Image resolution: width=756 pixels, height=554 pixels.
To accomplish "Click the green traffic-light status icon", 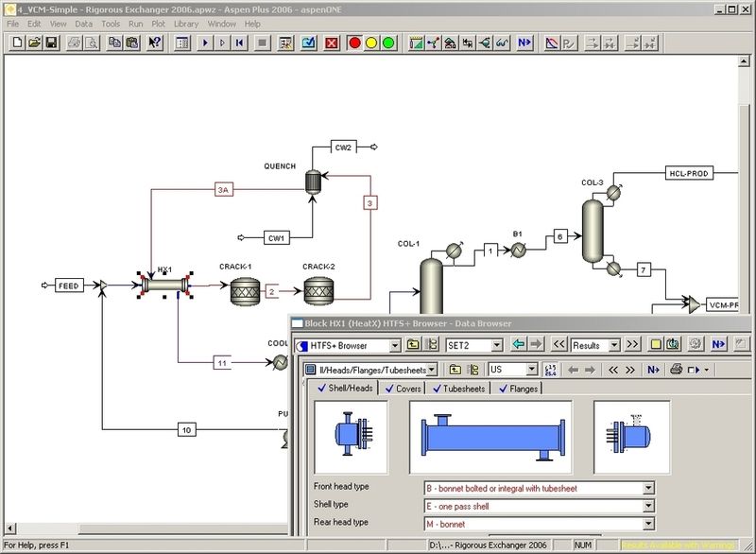I will (391, 42).
